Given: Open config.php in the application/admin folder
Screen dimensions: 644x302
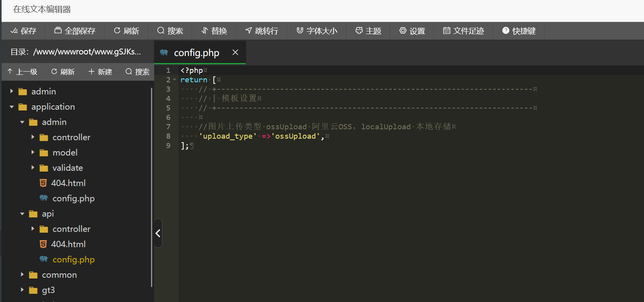Looking at the screenshot, I should click(x=74, y=199).
